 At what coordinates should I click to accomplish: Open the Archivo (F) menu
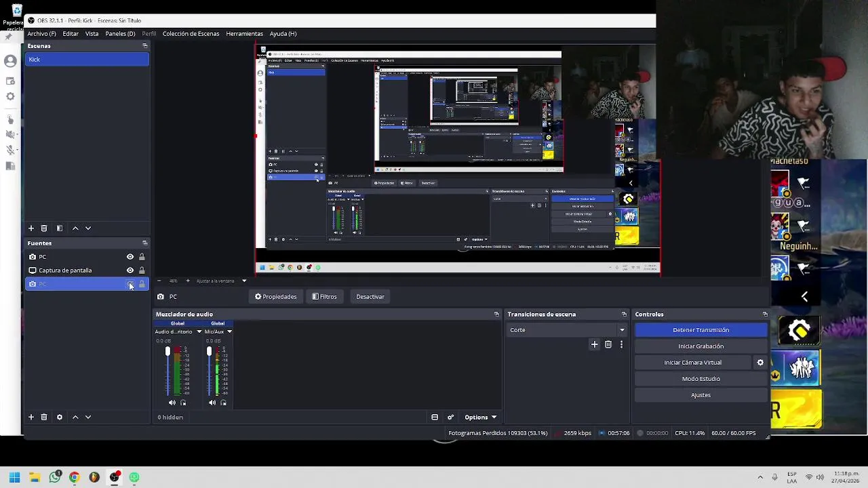tap(42, 34)
